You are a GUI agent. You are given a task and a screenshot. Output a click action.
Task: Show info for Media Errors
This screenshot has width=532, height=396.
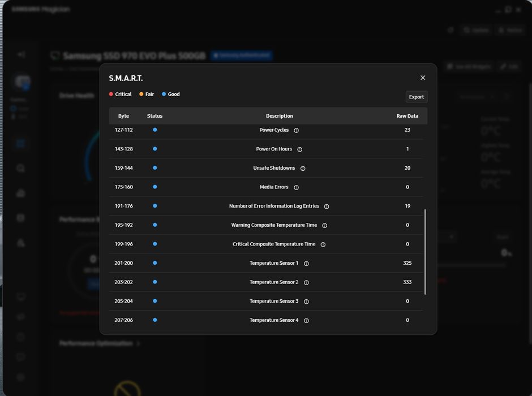pos(296,187)
